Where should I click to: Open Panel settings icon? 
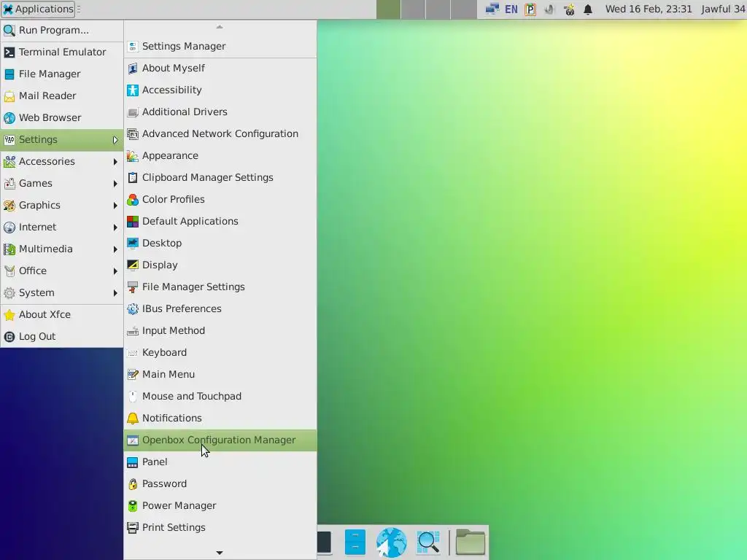(x=133, y=462)
